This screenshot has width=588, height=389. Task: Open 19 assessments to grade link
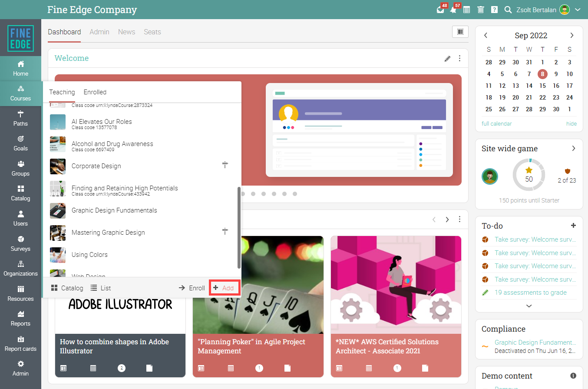click(531, 293)
